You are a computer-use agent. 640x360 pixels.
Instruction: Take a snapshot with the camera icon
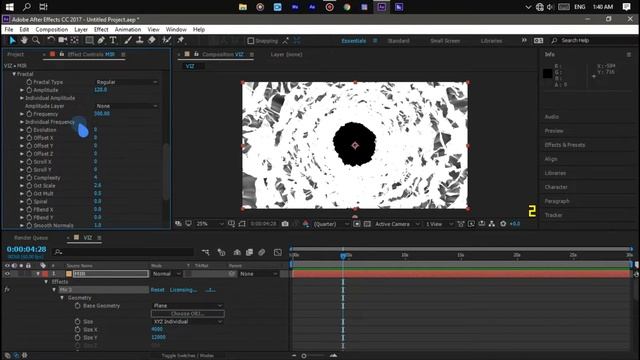[285, 224]
